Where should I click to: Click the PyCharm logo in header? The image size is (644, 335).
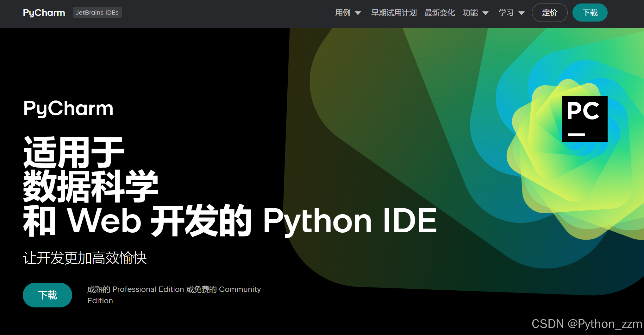44,13
